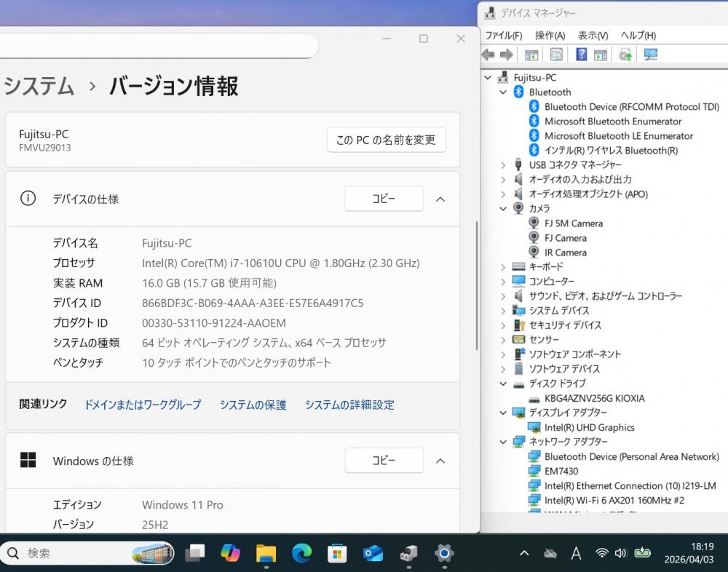Screen dimensions: 728x572
Task: Collapse the Bluetooth category in the tree
Action: click(x=503, y=92)
